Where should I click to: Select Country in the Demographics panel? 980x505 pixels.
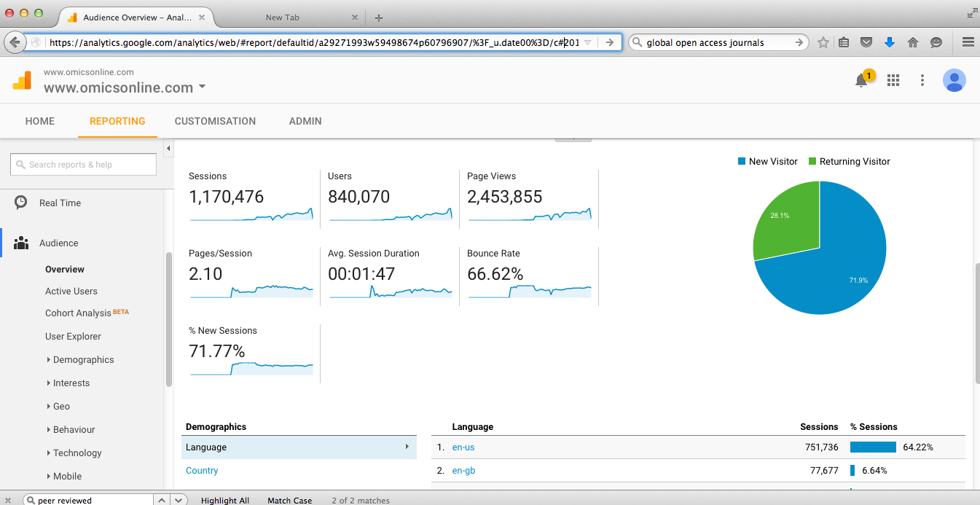202,470
